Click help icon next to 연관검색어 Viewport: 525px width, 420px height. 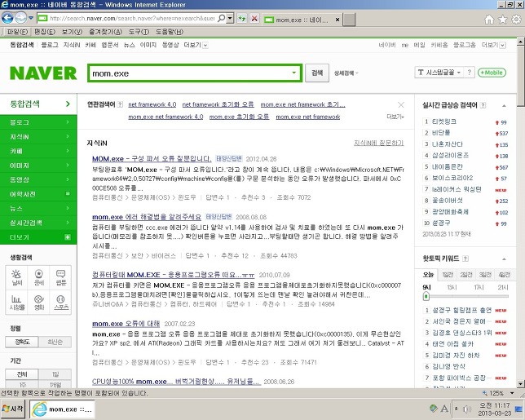[x=120, y=104]
